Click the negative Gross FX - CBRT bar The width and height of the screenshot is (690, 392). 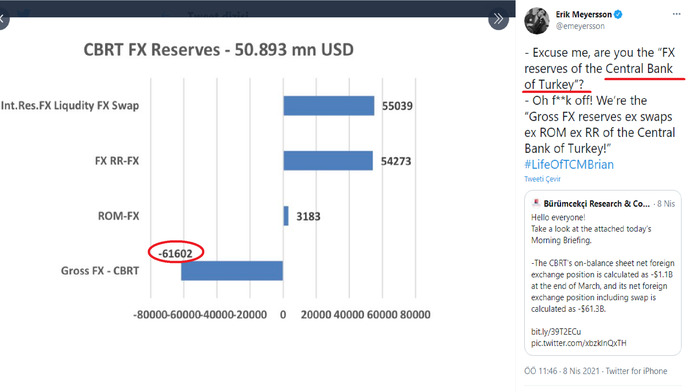pos(232,271)
